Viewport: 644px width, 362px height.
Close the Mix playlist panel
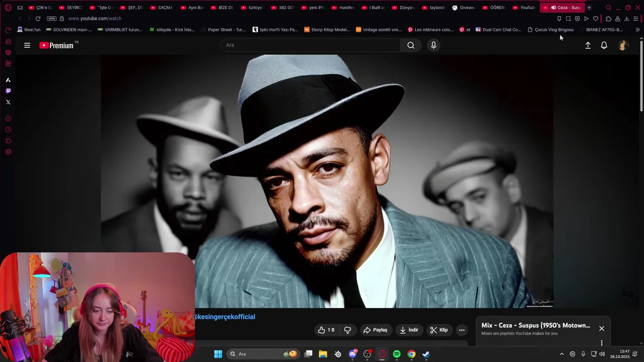602,328
